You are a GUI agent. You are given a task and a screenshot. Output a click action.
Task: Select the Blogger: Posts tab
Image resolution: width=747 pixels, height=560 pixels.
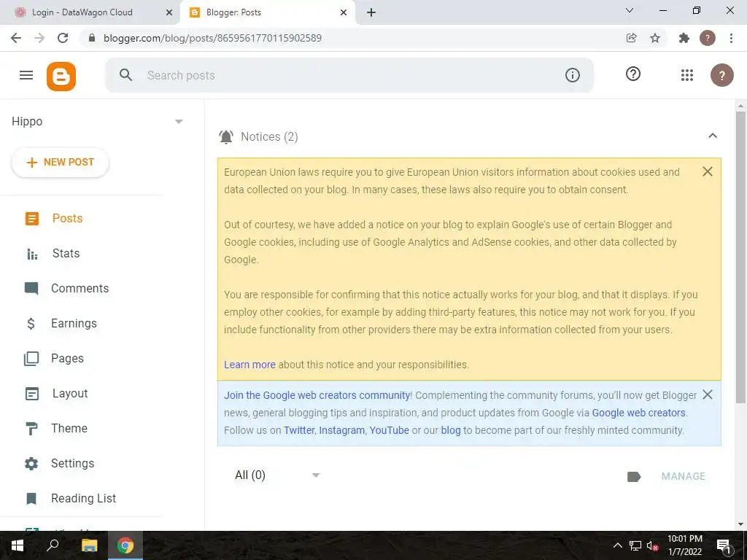click(x=233, y=12)
